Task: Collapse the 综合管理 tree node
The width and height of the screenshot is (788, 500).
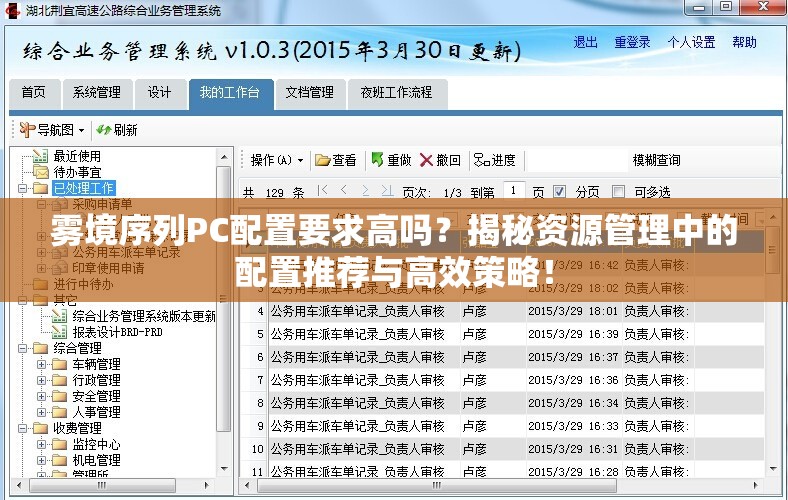Action: 22,348
